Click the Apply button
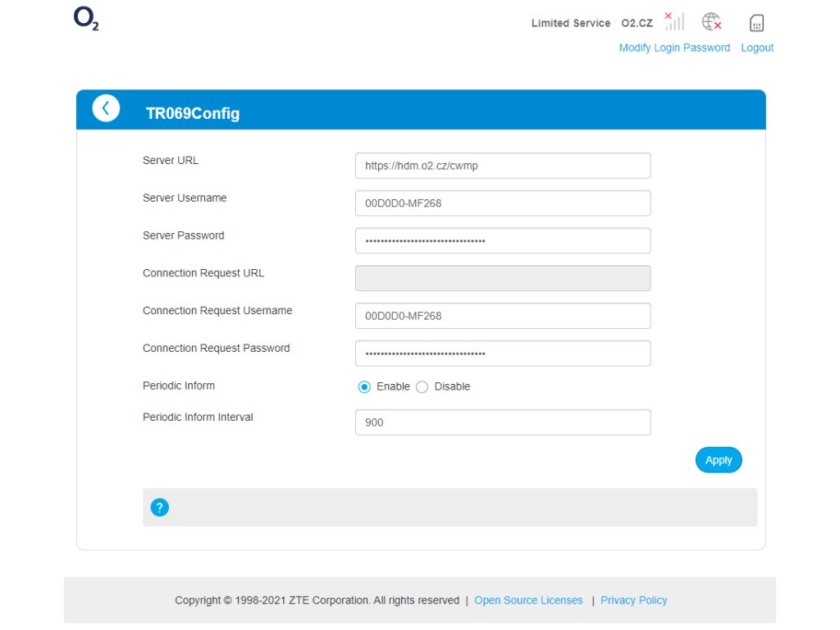Image resolution: width=840 pixels, height=630 pixels. pos(719,460)
